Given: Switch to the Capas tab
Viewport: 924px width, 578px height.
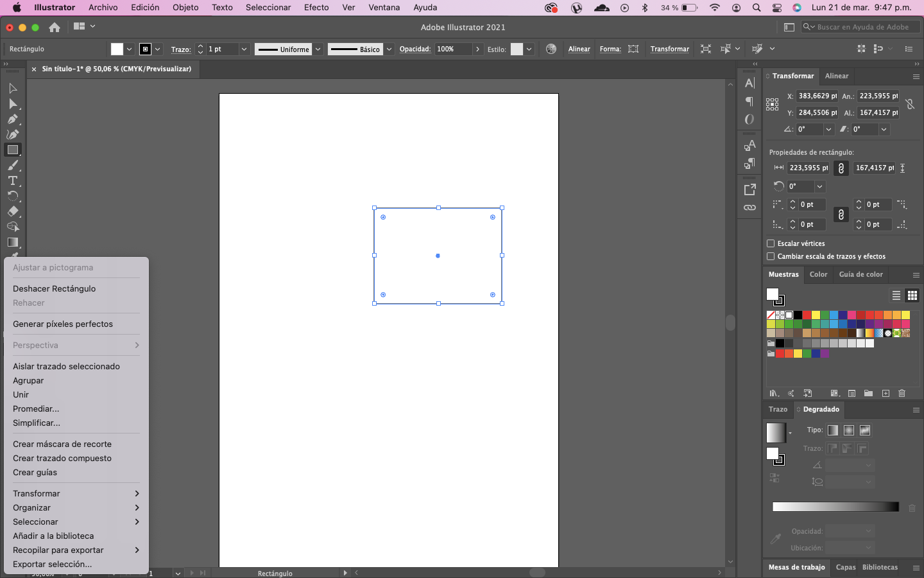Looking at the screenshot, I should pyautogui.click(x=845, y=567).
